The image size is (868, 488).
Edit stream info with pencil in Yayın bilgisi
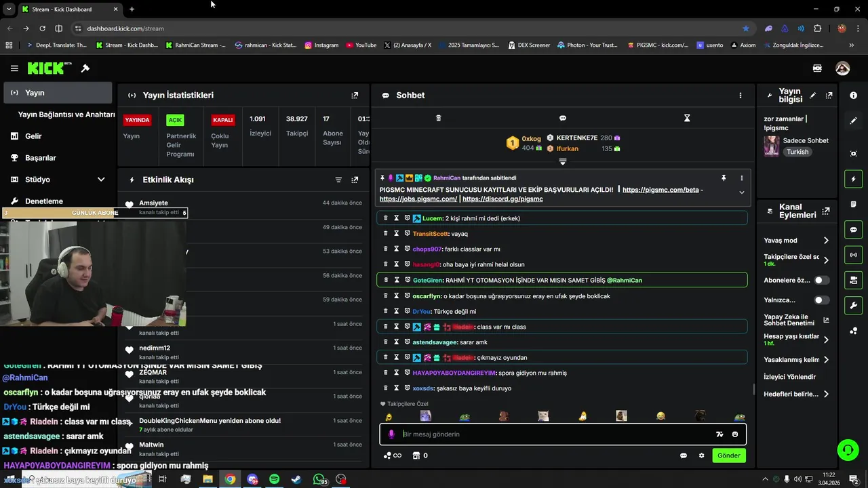[x=812, y=96]
